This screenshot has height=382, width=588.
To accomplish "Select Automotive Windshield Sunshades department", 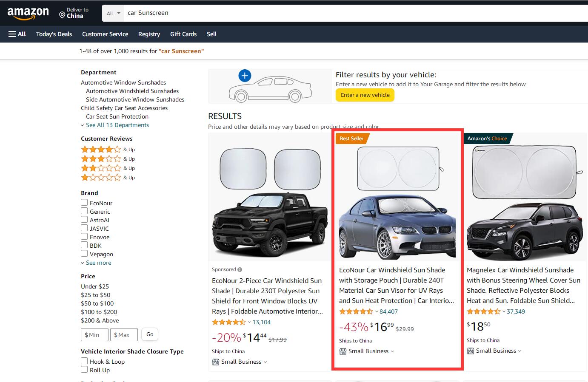I will (132, 91).
